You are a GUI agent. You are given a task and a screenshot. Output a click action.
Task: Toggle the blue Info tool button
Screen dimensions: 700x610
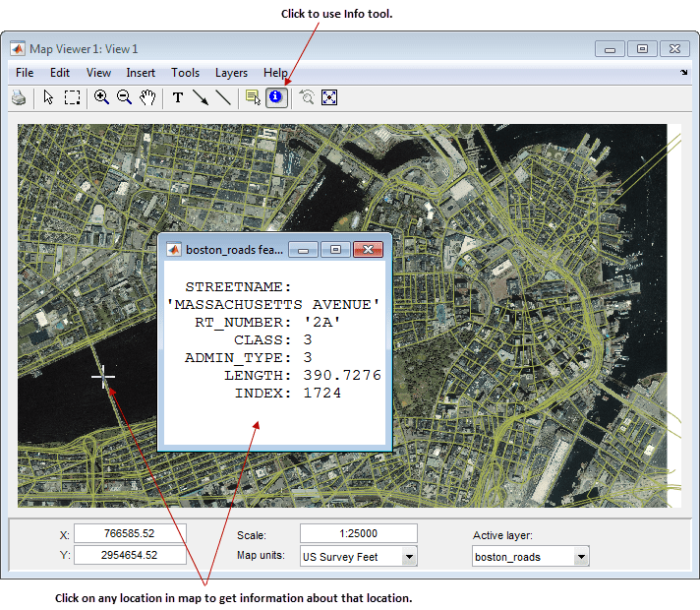click(276, 97)
